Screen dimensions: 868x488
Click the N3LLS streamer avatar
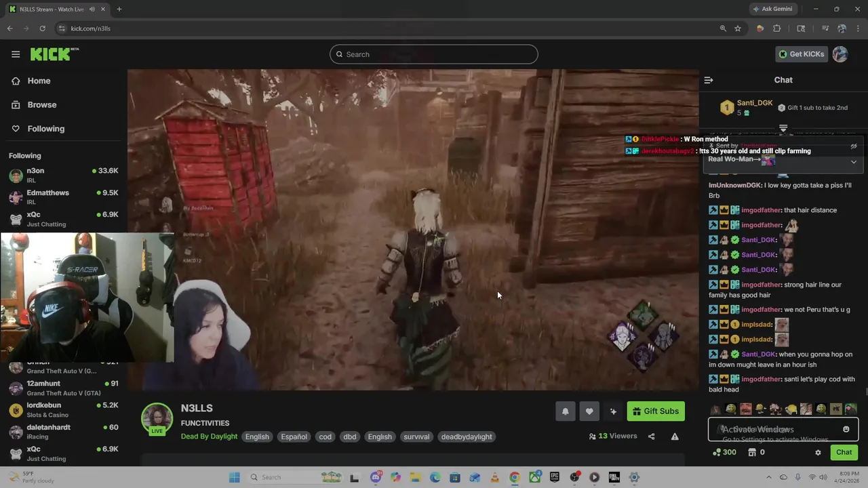coord(157,418)
